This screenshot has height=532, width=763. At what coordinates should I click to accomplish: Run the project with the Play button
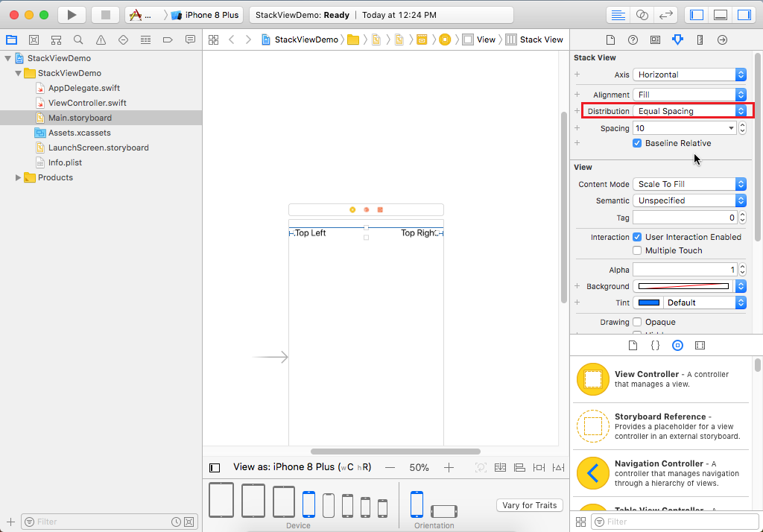pos(72,15)
